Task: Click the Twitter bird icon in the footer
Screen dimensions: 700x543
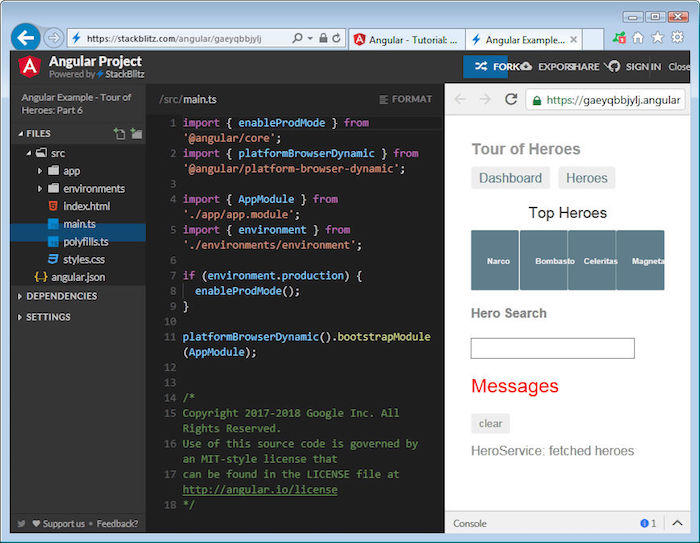Action: tap(21, 523)
